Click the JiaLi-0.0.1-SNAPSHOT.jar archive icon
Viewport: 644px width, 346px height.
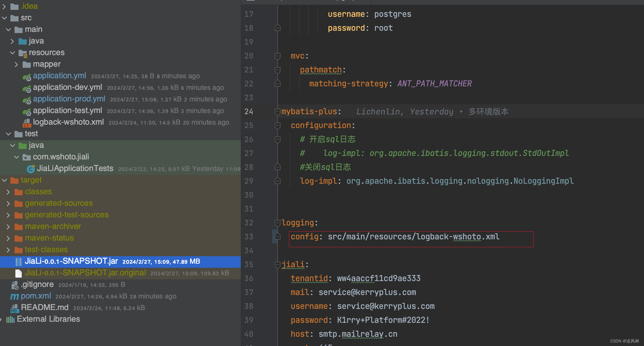19,262
